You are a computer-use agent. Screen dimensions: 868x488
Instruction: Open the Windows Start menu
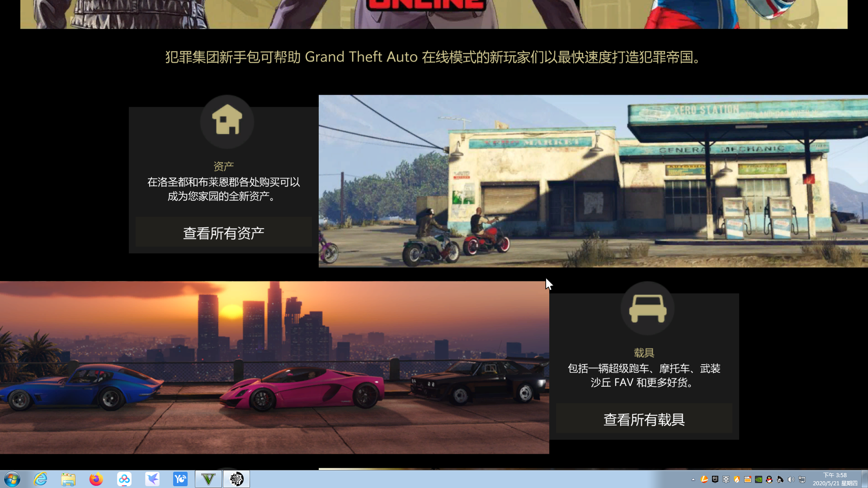(12, 479)
